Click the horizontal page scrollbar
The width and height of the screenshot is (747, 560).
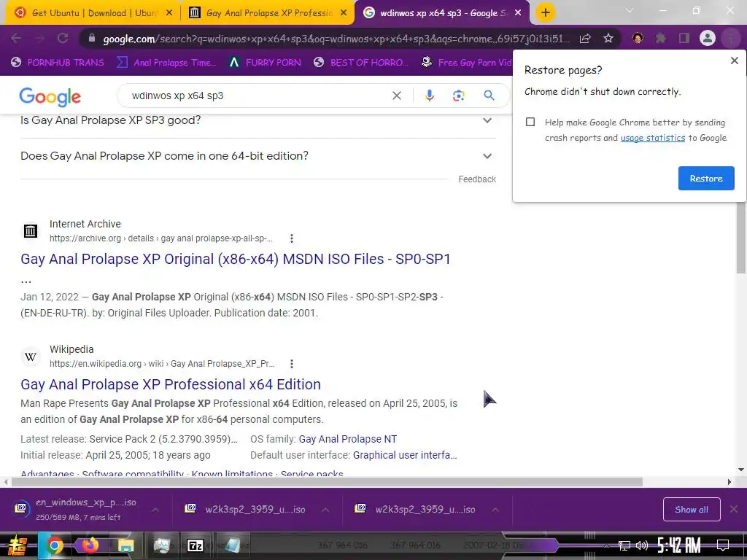pyautogui.click(x=327, y=482)
